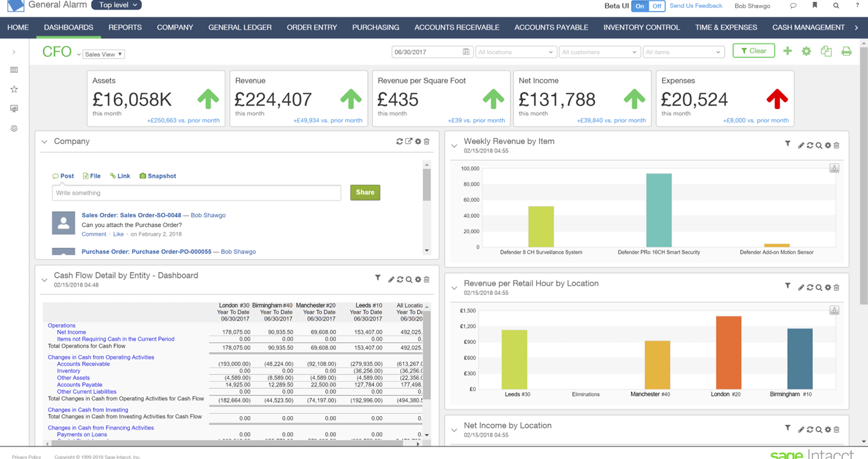868x459 pixels.
Task: Open favorites star in left sidebar
Action: click(14, 89)
